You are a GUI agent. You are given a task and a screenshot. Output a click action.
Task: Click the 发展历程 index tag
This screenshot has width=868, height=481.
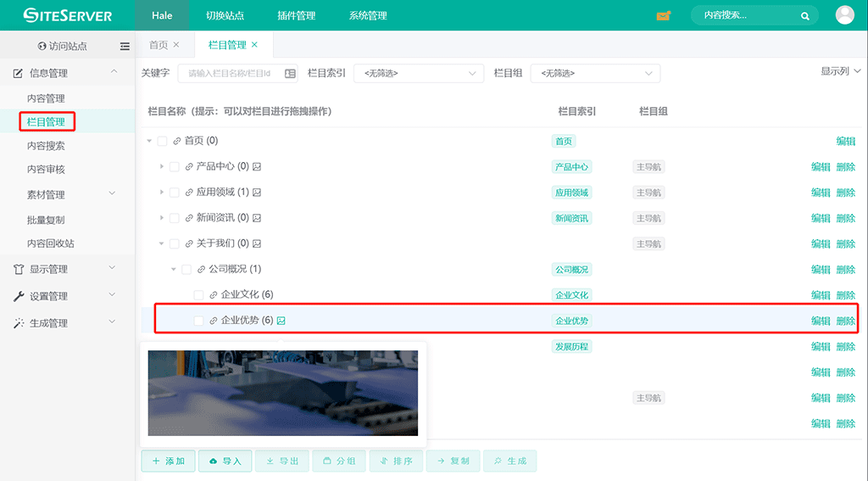(572, 347)
